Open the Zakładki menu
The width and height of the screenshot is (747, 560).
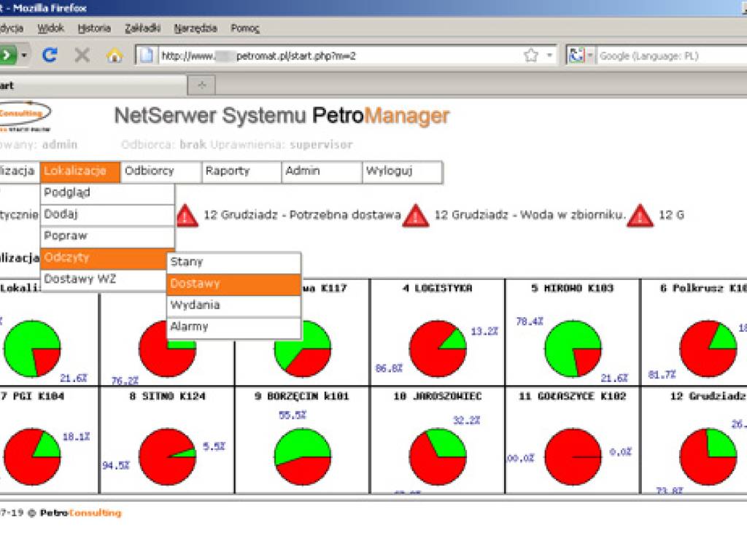pos(142,28)
